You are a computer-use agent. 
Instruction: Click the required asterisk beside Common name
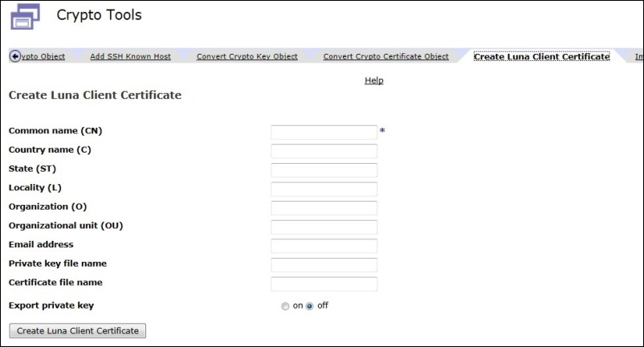click(382, 131)
